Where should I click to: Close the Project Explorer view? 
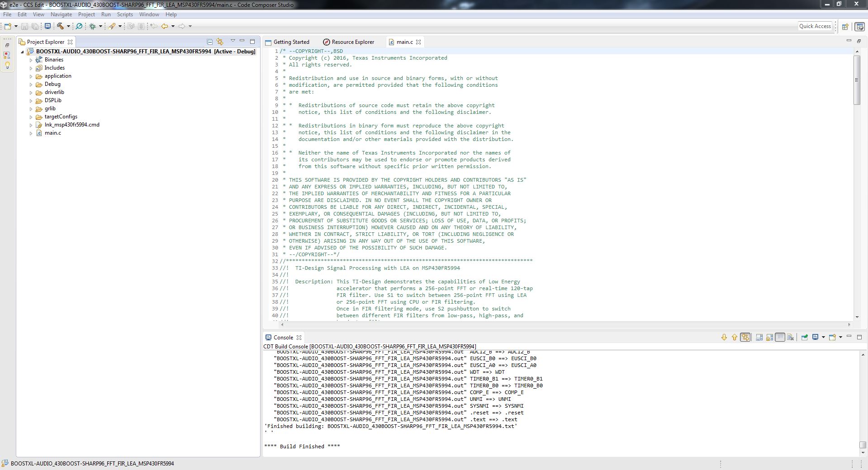70,42
